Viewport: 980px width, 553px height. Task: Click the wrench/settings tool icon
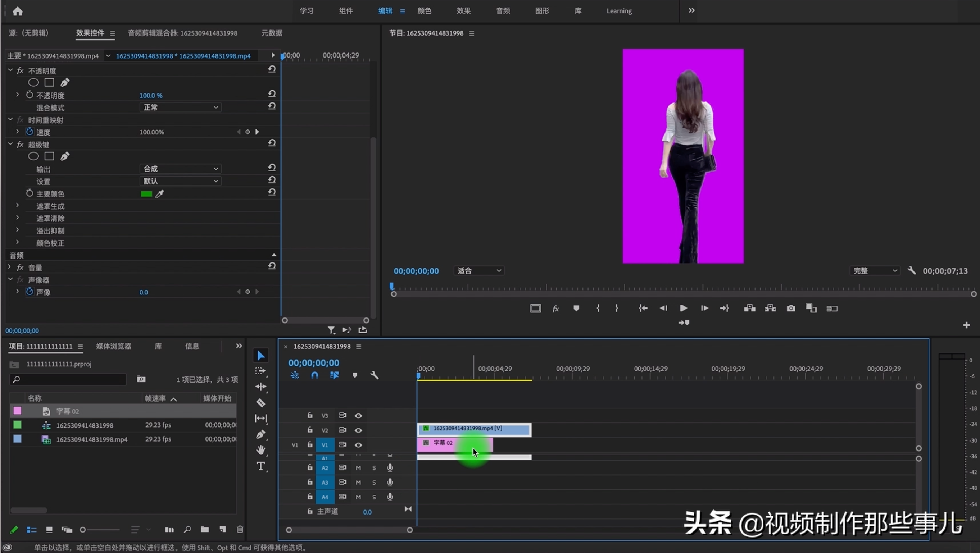(x=374, y=375)
